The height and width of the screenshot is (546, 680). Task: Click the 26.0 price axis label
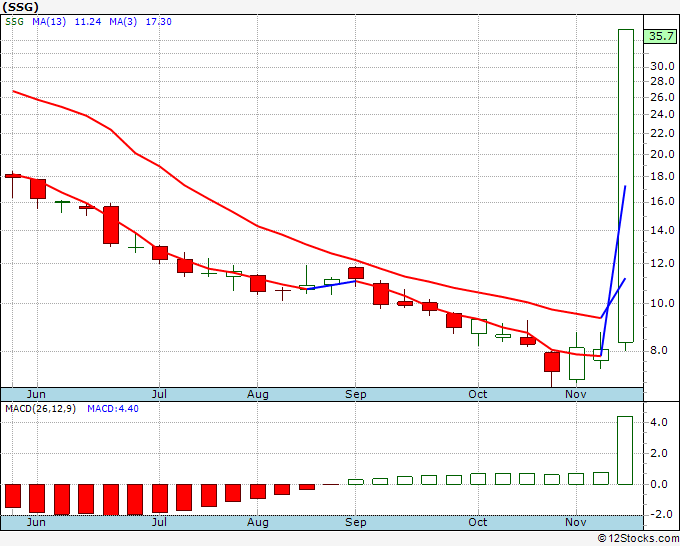662,97
